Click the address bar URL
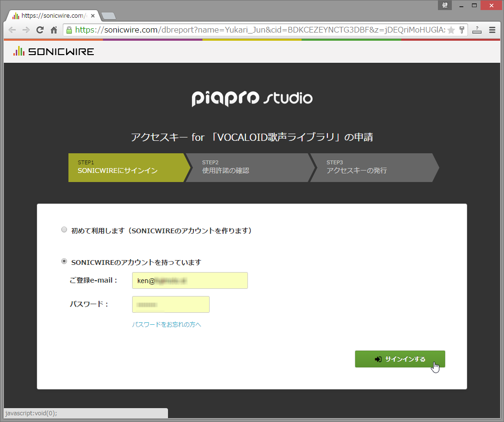This screenshot has width=504, height=422. [260, 30]
